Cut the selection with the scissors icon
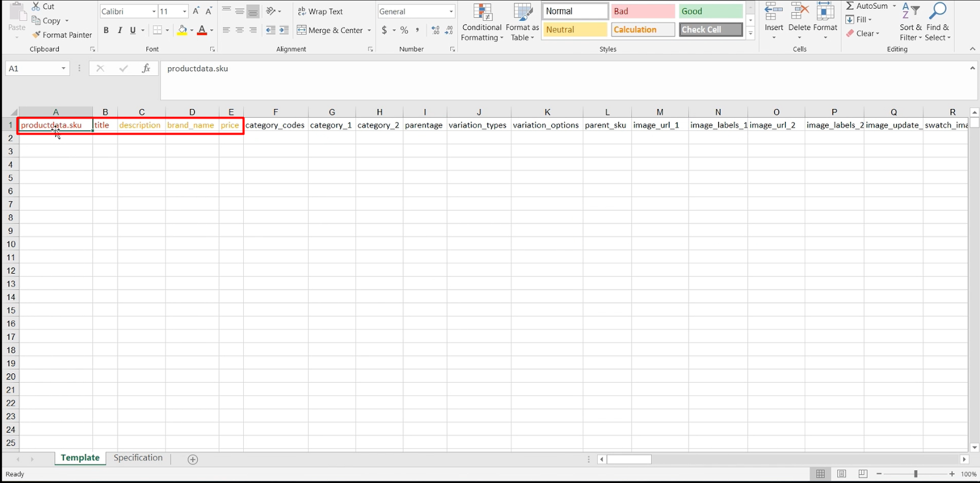This screenshot has width=980, height=483. [43, 6]
